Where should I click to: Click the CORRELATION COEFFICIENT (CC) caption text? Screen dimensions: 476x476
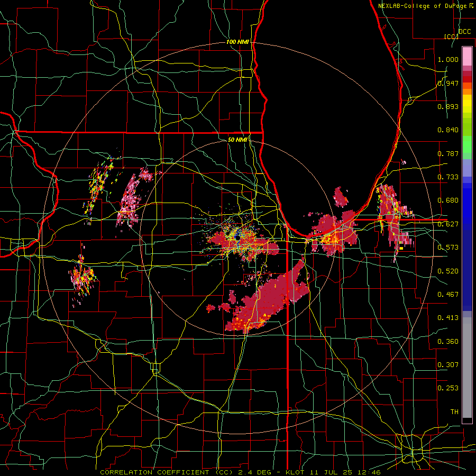(x=167, y=472)
